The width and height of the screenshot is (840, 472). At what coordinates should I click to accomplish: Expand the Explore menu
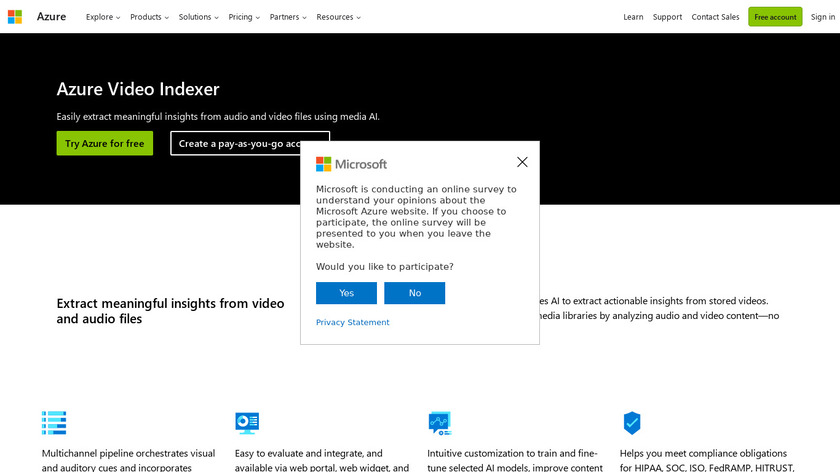tap(103, 17)
